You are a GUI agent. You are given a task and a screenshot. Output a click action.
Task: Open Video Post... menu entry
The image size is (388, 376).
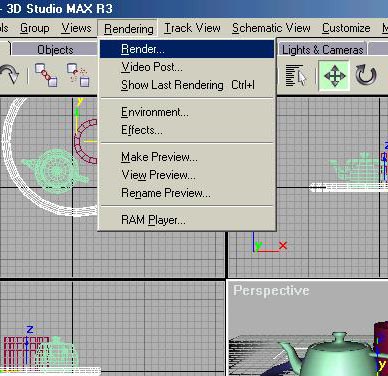click(187, 67)
